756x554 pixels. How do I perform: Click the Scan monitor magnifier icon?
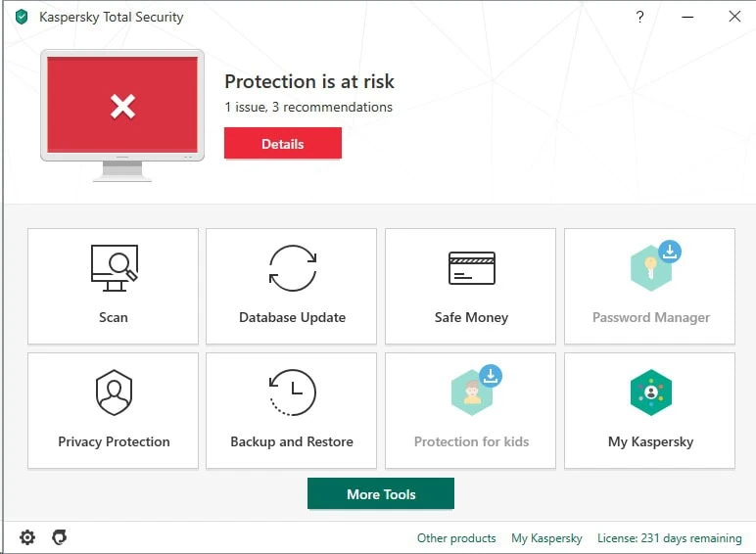click(x=114, y=266)
